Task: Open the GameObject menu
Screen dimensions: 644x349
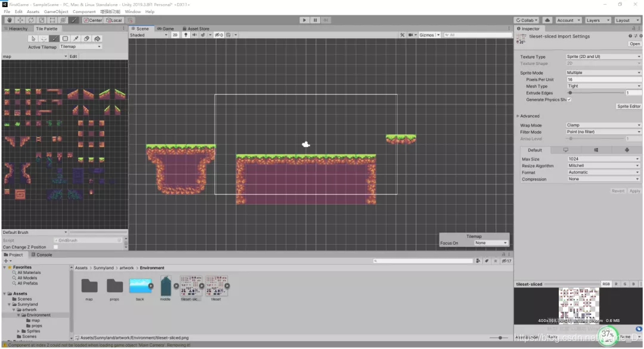Action: pos(56,11)
